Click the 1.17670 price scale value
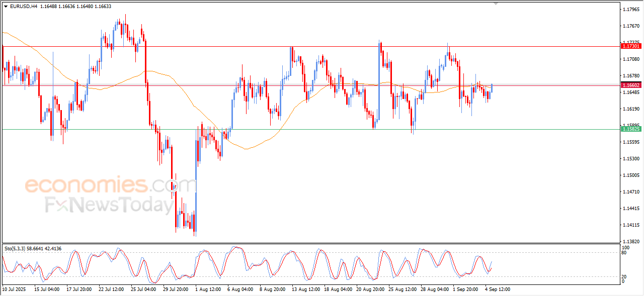 [630, 26]
